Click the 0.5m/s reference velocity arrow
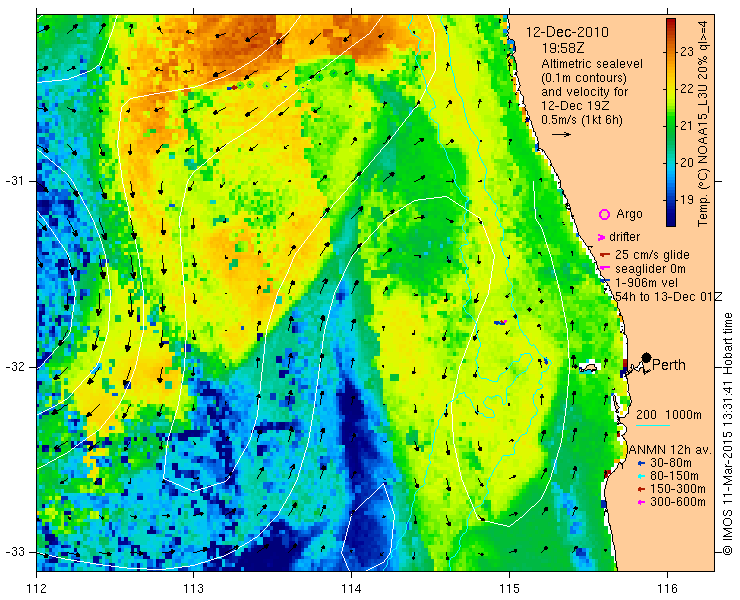The height and width of the screenshot is (600, 740). 562,135
